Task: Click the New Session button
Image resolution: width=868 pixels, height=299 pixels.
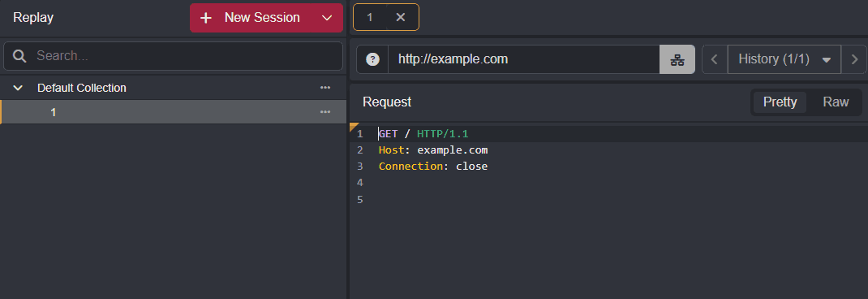Action: point(252,18)
